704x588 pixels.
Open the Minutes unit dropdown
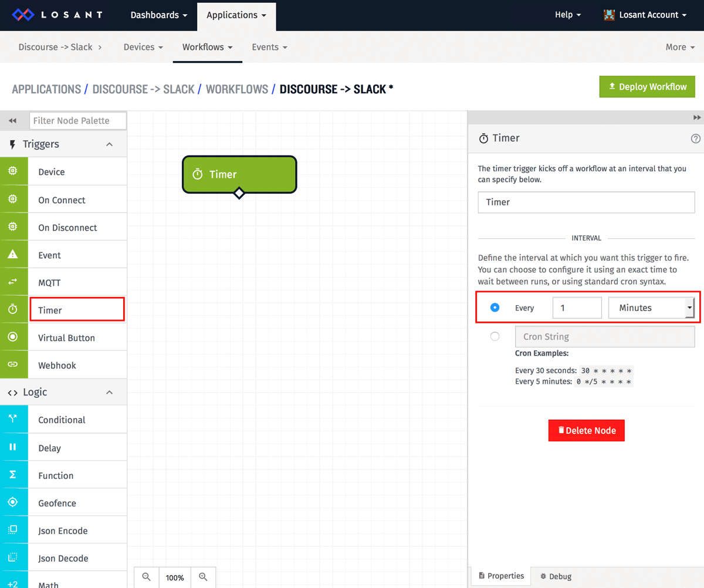pos(651,307)
